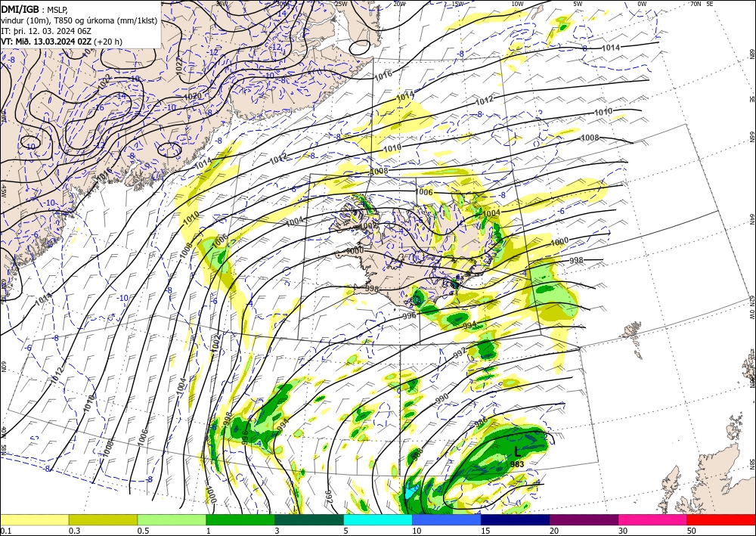This screenshot has height=536, width=756.
Task: Pick the cyan 5–10 legend swatch
Action: (x=378, y=519)
